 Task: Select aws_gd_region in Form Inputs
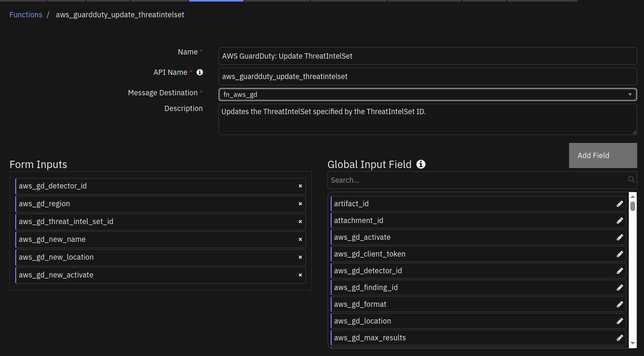(160, 204)
